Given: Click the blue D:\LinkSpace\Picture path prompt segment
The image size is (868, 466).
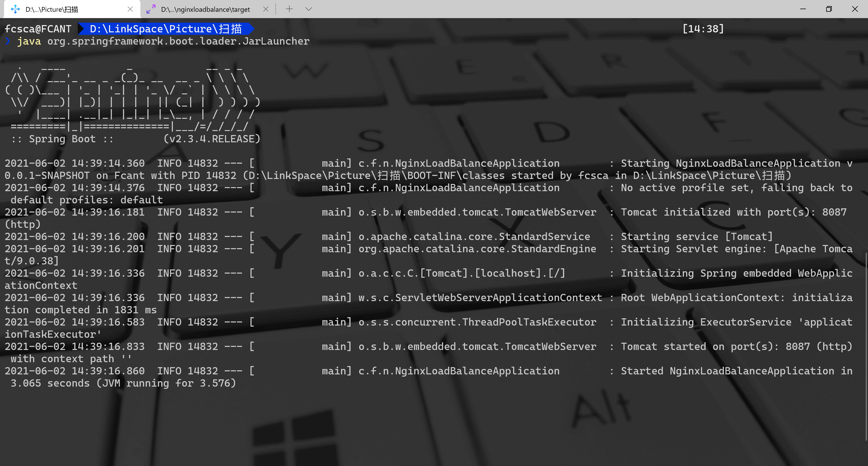Looking at the screenshot, I should (165, 29).
